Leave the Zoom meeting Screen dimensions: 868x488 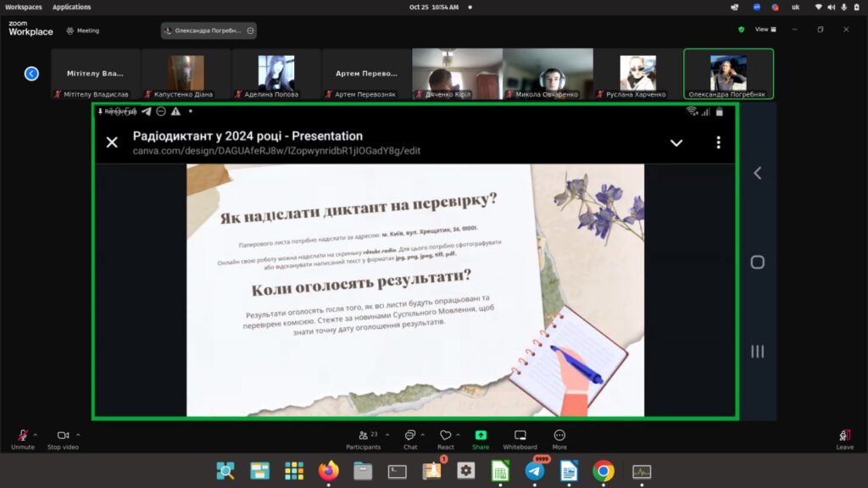tap(845, 440)
